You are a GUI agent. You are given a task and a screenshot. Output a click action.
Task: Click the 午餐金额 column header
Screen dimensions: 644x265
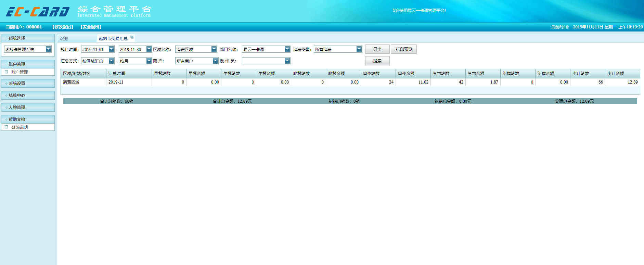[x=274, y=74]
